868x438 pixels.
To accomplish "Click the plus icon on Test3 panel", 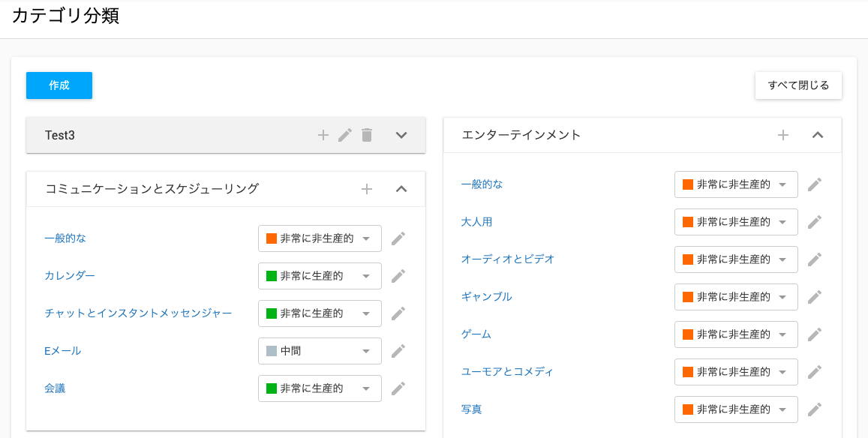I will pyautogui.click(x=323, y=135).
